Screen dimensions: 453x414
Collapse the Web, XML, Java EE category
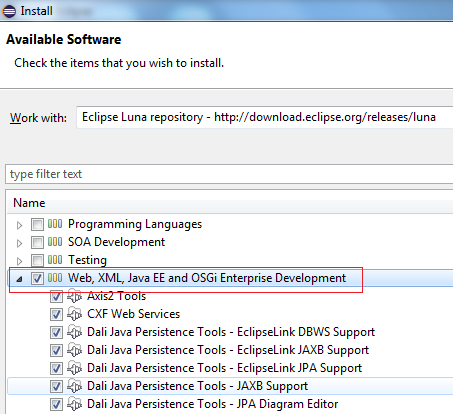[x=19, y=279]
